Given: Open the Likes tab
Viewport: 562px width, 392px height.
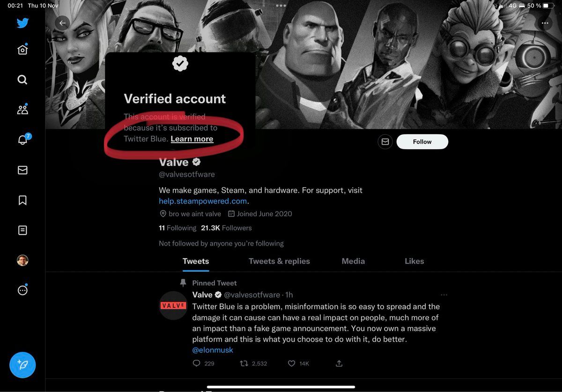Looking at the screenshot, I should [414, 261].
